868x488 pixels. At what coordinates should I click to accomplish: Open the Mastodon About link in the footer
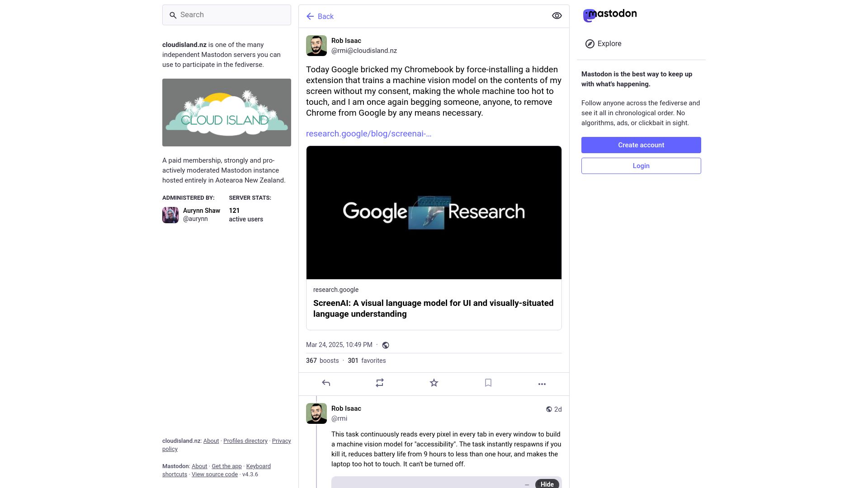coord(199,466)
